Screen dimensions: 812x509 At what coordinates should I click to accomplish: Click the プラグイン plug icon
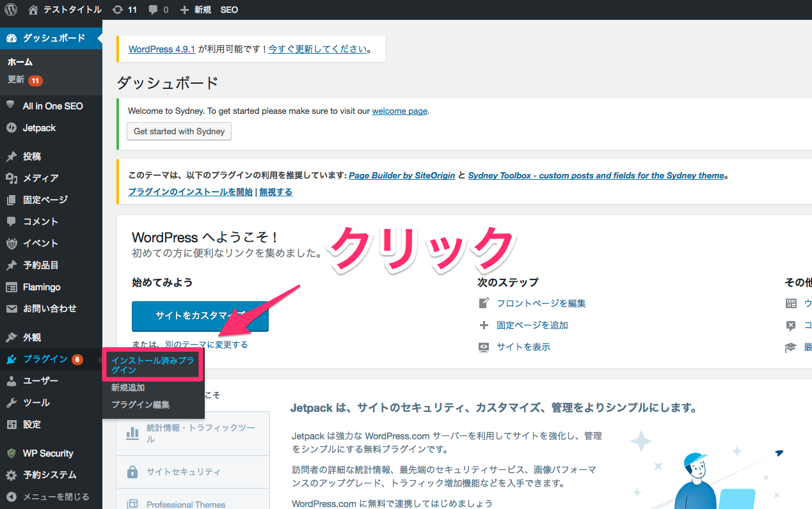[x=11, y=359]
